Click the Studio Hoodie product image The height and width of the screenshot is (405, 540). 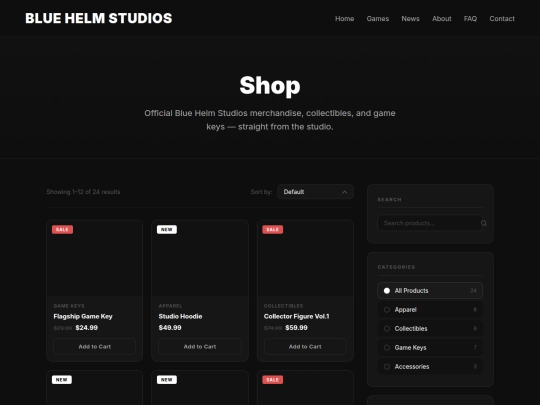200,258
